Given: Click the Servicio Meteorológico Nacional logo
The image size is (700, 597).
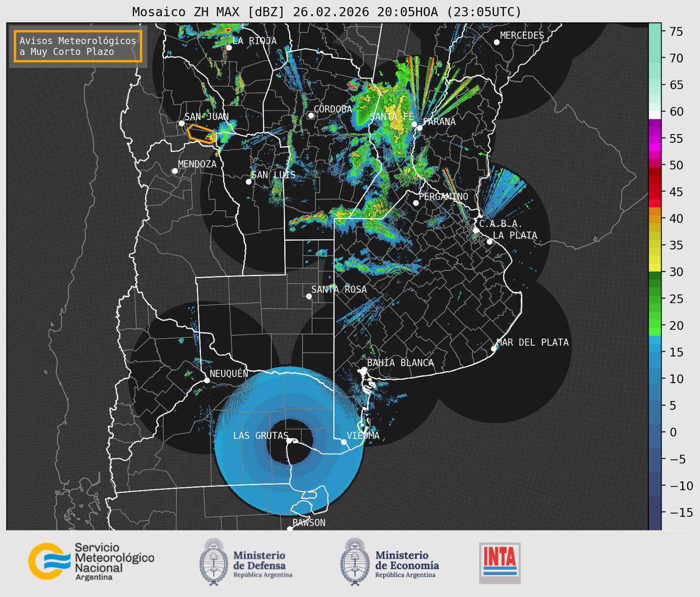Looking at the screenshot, I should [x=91, y=561].
